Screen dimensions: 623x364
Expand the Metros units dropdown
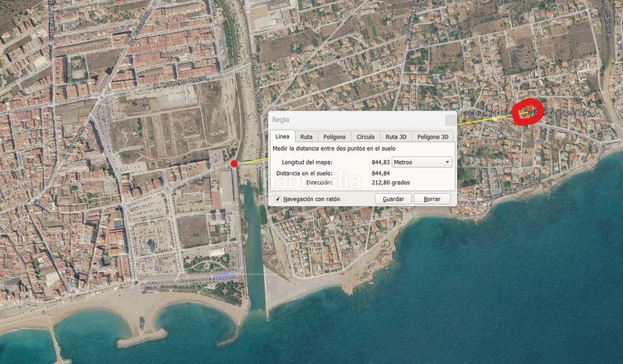tap(422, 162)
